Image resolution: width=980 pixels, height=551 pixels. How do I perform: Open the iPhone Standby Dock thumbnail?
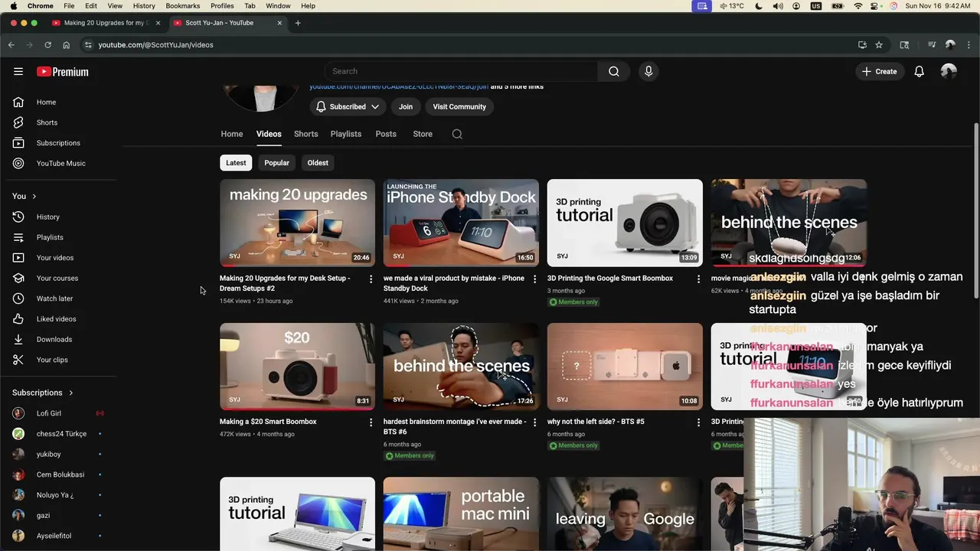(x=461, y=223)
